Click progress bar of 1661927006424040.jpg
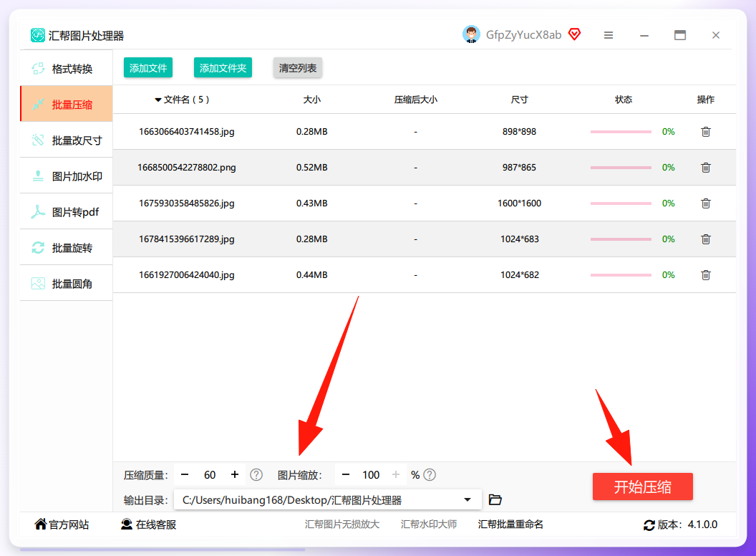756x556 pixels. tap(621, 274)
